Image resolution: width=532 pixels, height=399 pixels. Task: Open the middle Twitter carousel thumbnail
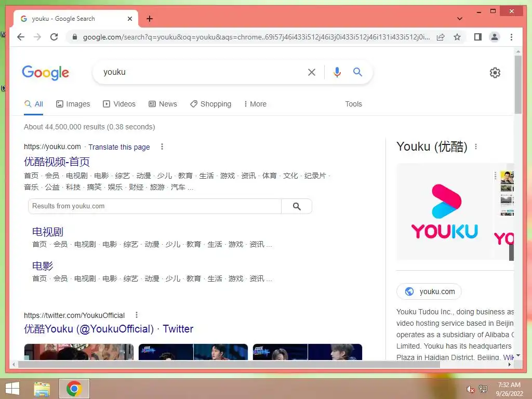tap(193, 352)
